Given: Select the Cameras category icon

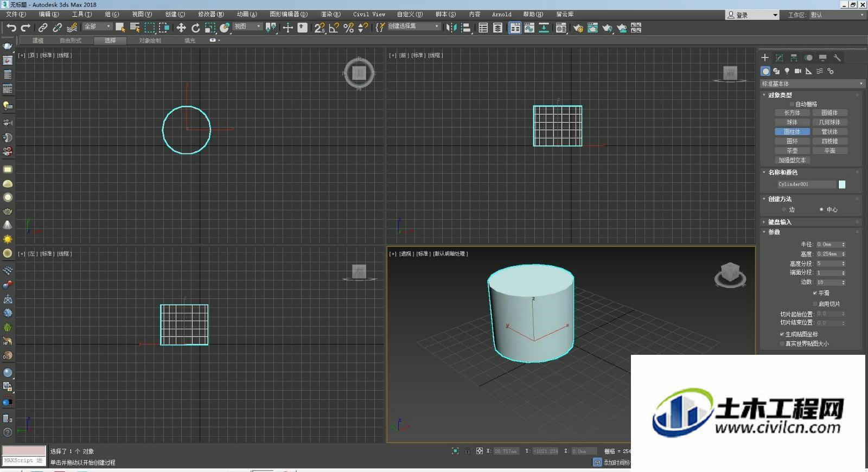Looking at the screenshot, I should tap(798, 71).
